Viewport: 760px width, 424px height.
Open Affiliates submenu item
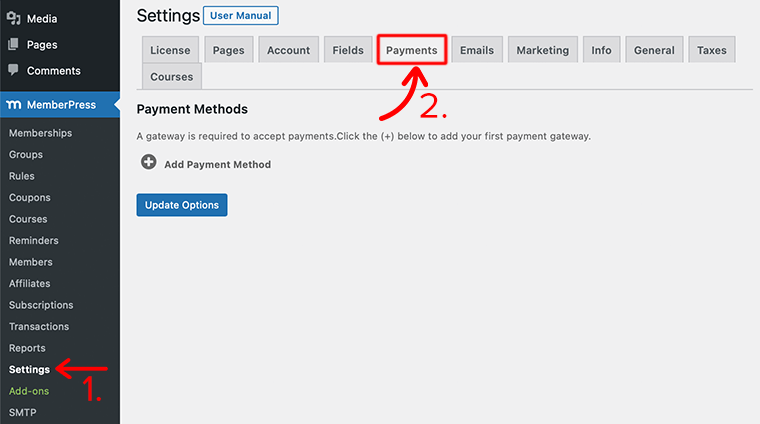[30, 283]
